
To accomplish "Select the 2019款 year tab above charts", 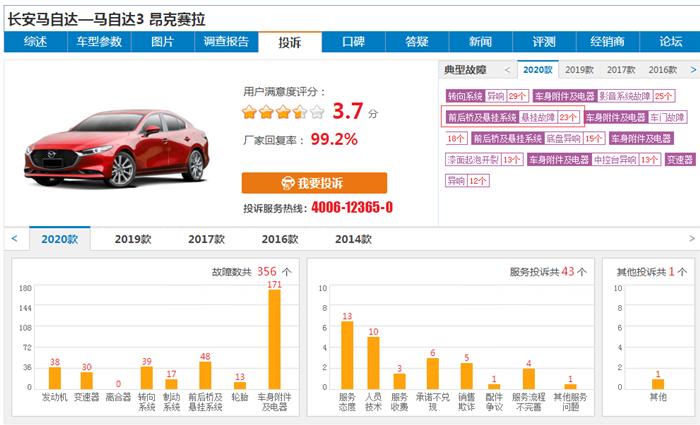I will 133,239.
